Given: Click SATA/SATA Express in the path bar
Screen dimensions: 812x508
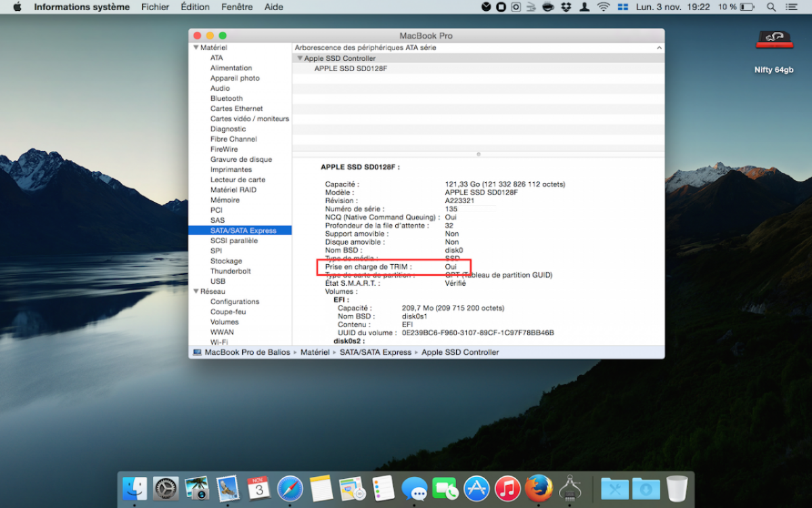Looking at the screenshot, I should 376,352.
